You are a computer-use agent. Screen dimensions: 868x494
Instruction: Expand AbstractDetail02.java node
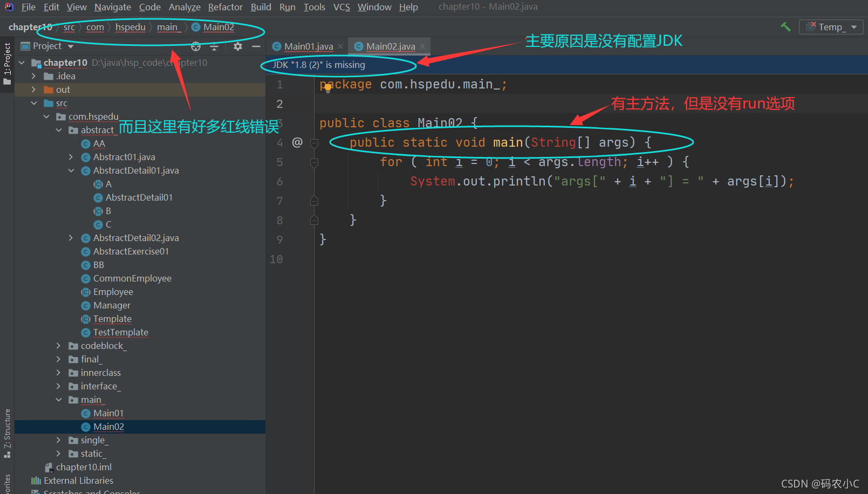click(x=71, y=238)
